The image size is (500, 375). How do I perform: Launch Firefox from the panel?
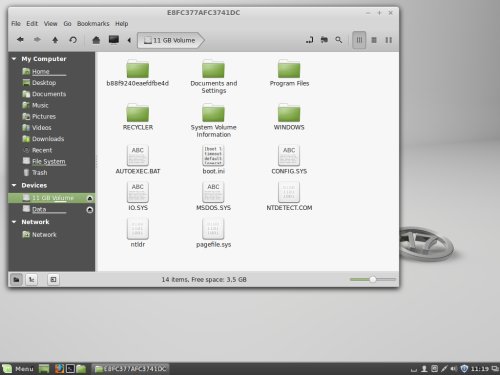tap(59, 369)
